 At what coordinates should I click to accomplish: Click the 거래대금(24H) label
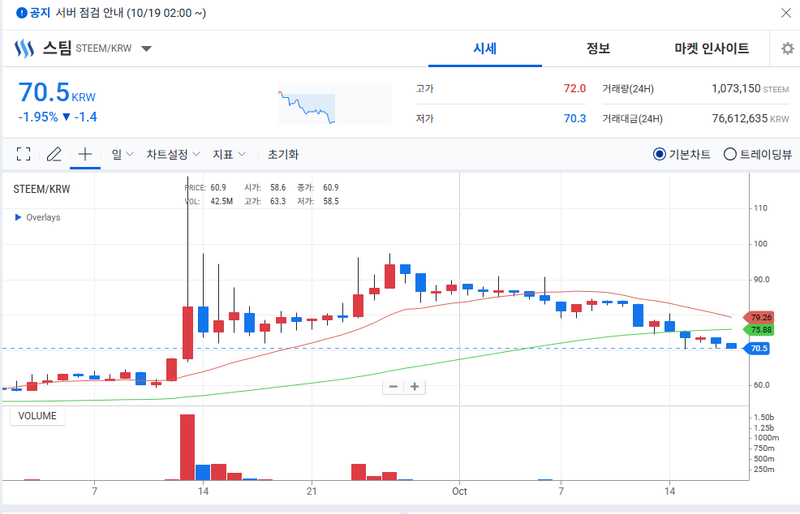tap(633, 119)
